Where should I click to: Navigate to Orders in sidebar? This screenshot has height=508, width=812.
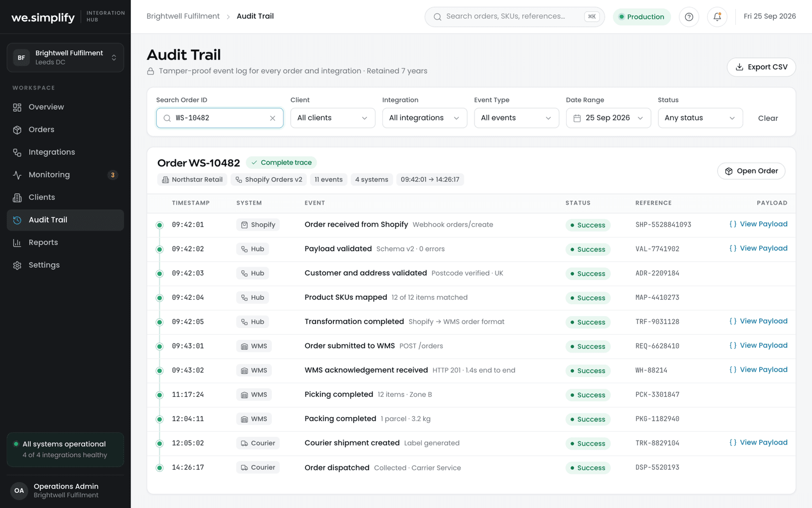[65, 130]
